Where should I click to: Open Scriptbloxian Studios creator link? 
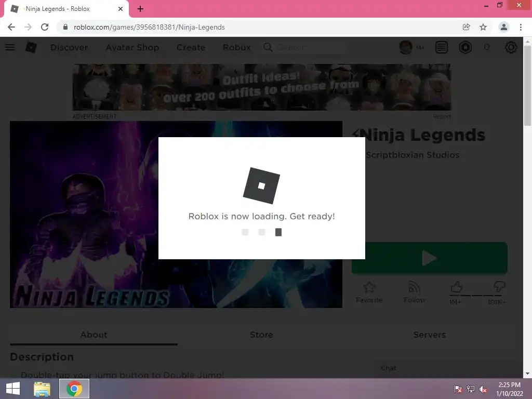(x=412, y=155)
